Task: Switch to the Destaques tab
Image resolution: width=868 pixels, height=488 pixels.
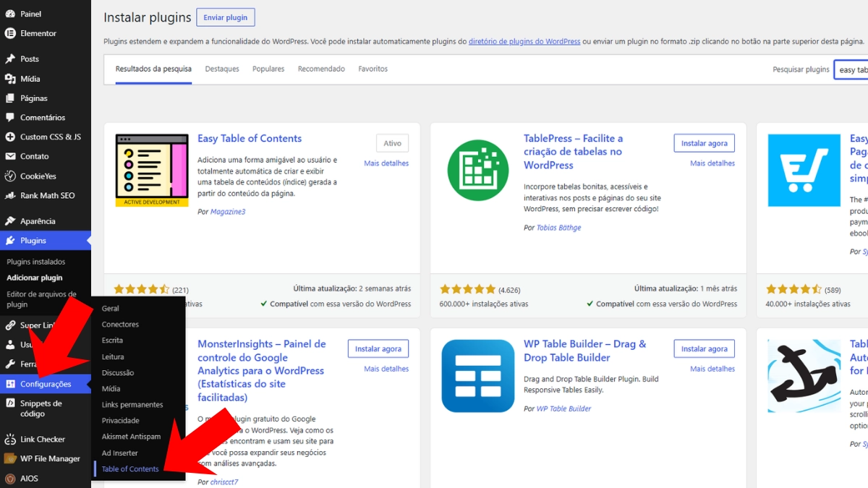Action: click(222, 69)
